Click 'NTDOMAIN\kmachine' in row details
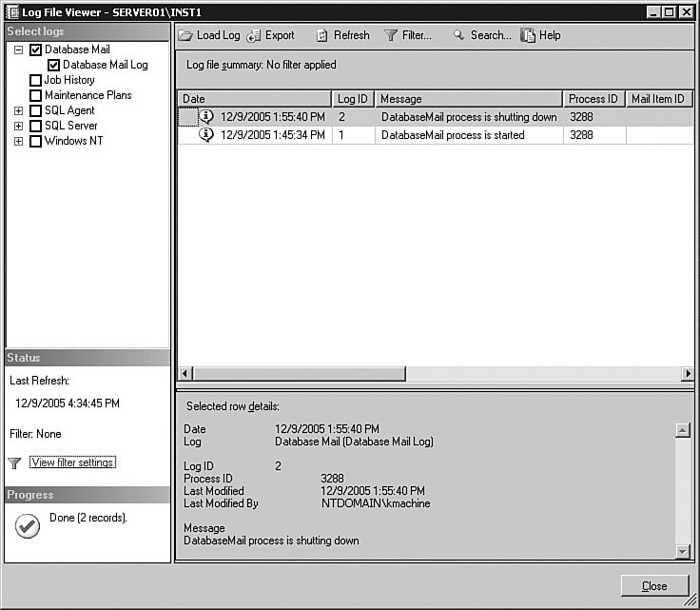This screenshot has width=700, height=610. click(376, 503)
